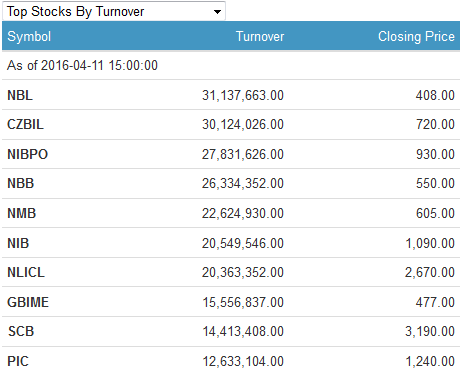Open the Top Stocks By Turnover dropdown
This screenshot has height=375, width=460.
(114, 11)
